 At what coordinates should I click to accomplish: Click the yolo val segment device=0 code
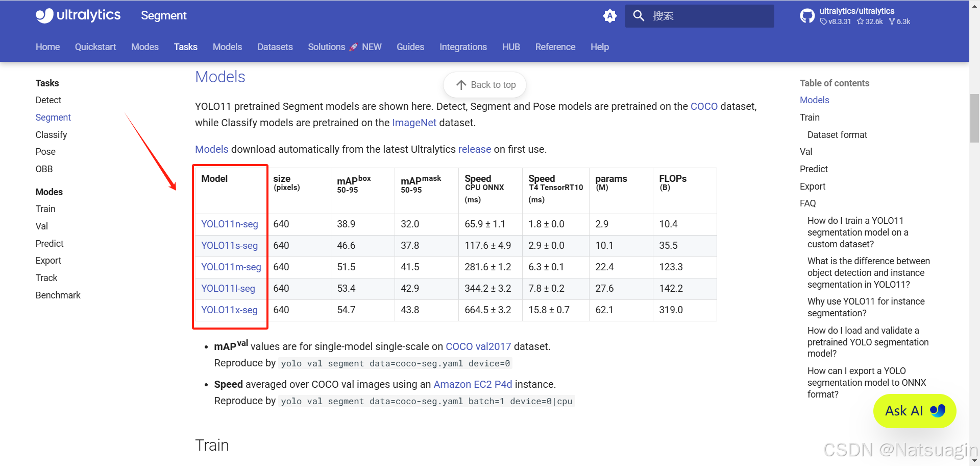pyautogui.click(x=396, y=363)
